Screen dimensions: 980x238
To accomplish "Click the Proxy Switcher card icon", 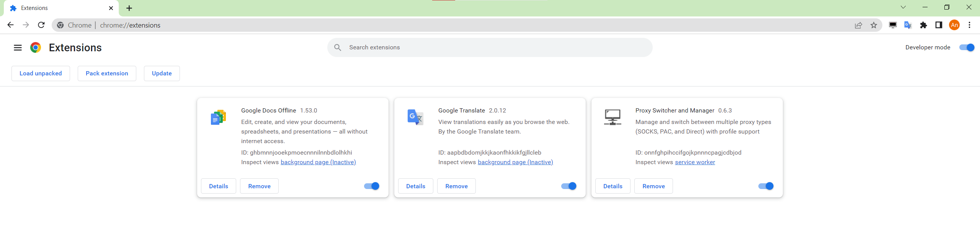I will coord(612,117).
